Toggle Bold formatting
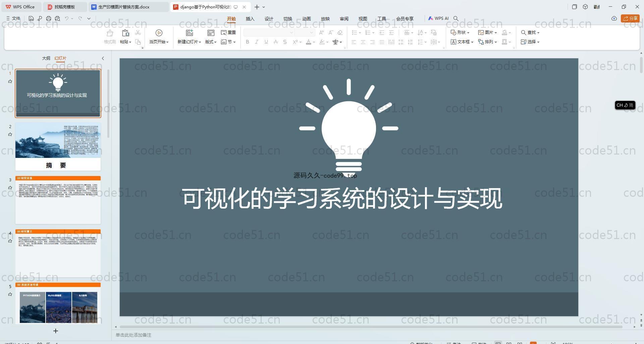The height and width of the screenshot is (344, 644). coord(248,42)
